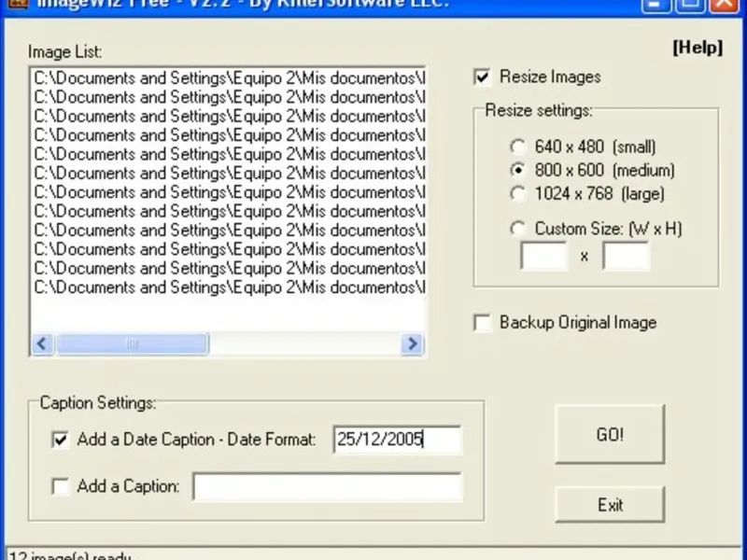
Task: Click the Exit button
Action: click(x=610, y=505)
